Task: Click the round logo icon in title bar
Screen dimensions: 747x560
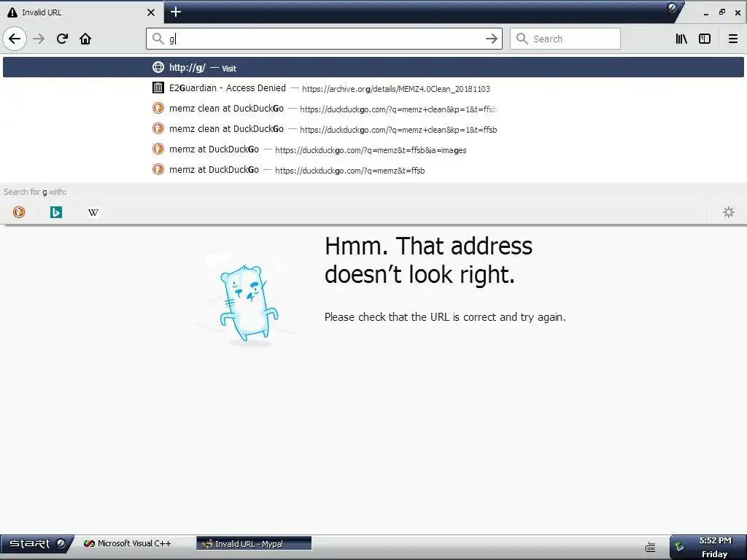Action: [672, 7]
